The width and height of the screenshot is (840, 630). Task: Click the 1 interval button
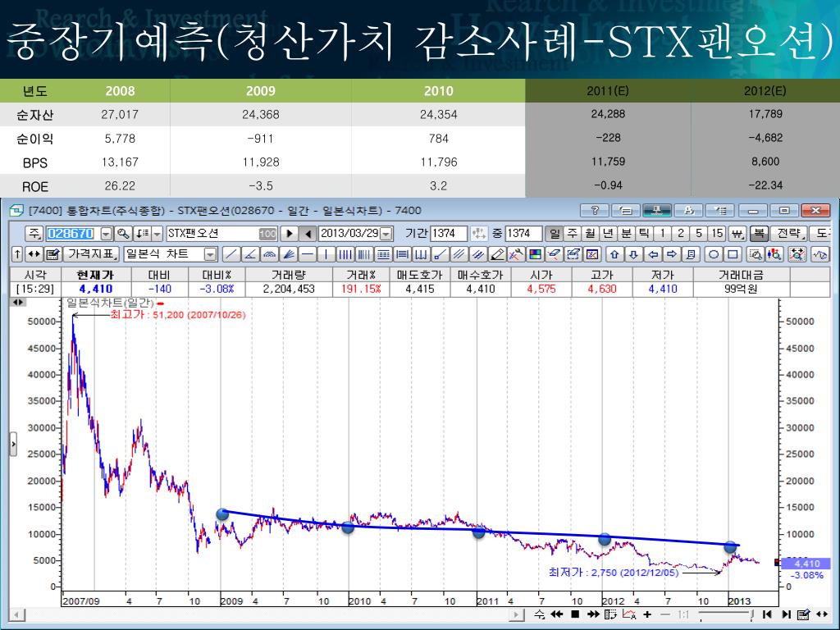(662, 234)
